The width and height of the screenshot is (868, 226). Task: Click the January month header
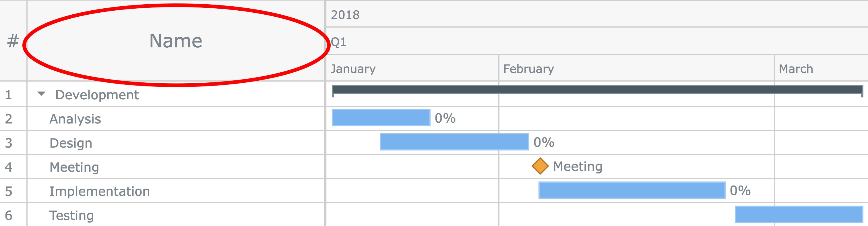pyautogui.click(x=353, y=69)
